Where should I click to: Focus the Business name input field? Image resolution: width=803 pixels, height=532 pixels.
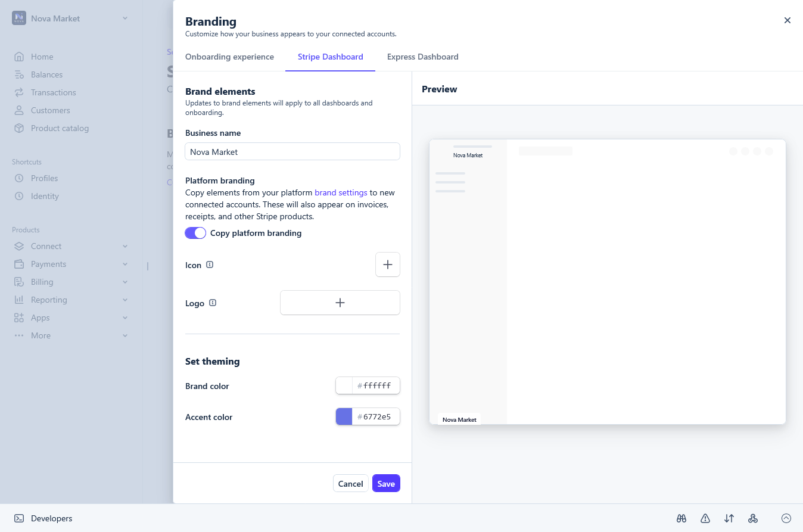pos(292,152)
